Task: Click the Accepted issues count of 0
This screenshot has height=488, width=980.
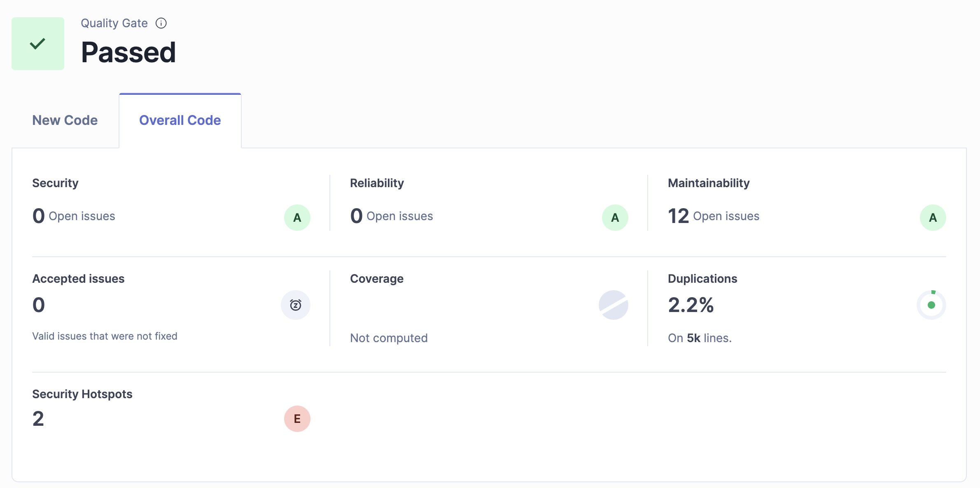Action: 39,305
